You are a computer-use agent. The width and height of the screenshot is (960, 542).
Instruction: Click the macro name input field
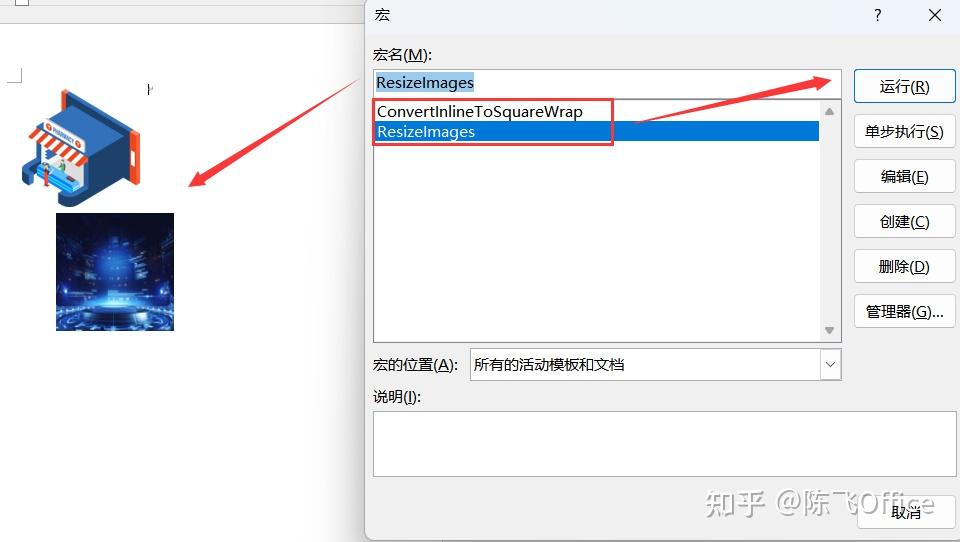coord(607,83)
